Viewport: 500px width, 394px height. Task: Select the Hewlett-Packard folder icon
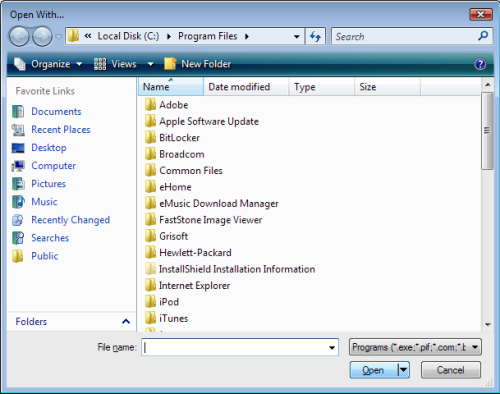pyautogui.click(x=150, y=252)
